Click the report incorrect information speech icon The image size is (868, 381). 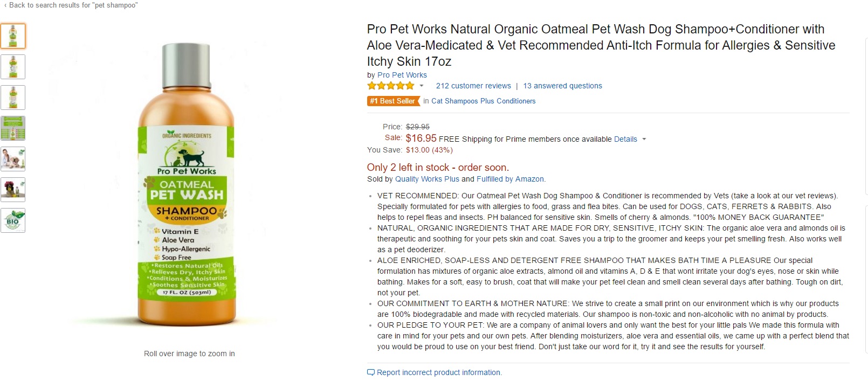click(370, 372)
